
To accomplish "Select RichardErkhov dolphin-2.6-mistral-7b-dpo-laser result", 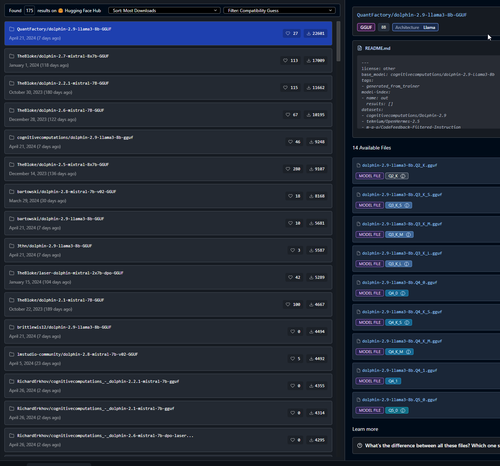I will (x=168, y=440).
